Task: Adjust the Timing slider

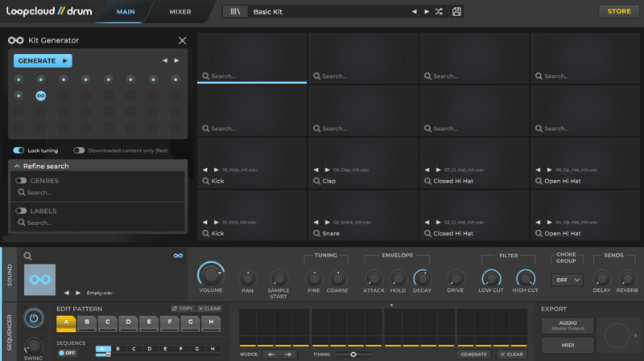Action: [353, 354]
